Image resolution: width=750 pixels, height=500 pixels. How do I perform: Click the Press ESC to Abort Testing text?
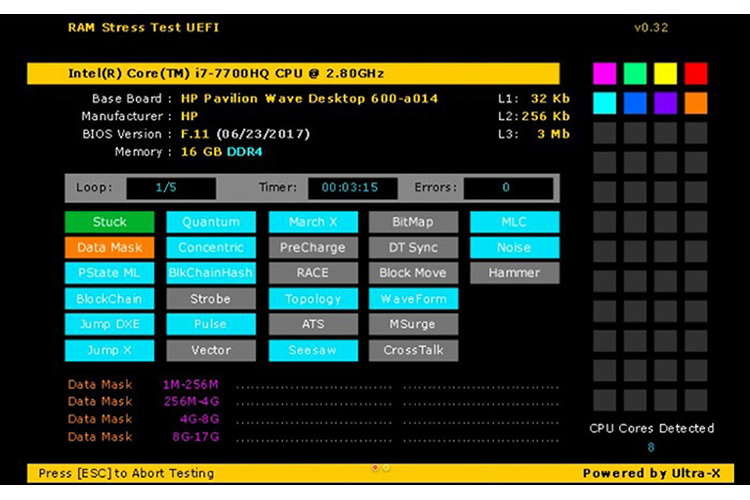tap(126, 473)
